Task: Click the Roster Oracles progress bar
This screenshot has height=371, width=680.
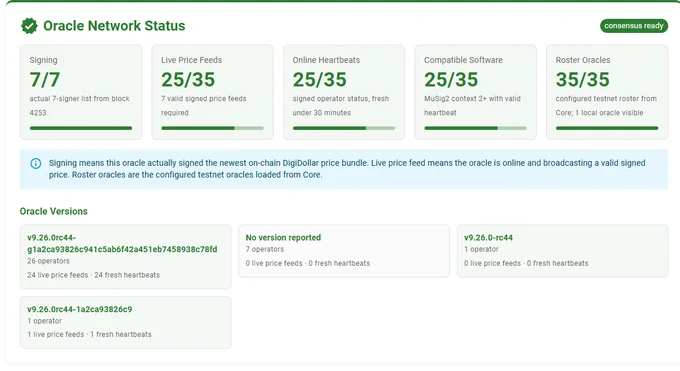Action: (607, 128)
